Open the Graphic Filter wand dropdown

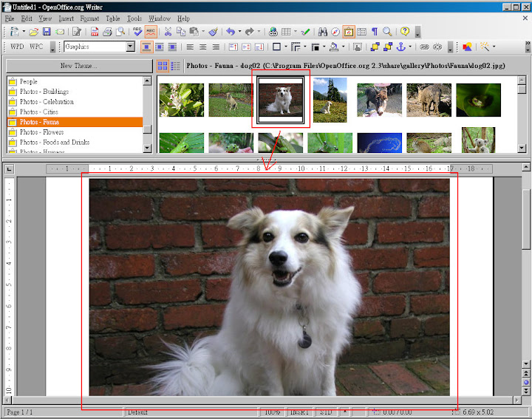[x=494, y=47]
